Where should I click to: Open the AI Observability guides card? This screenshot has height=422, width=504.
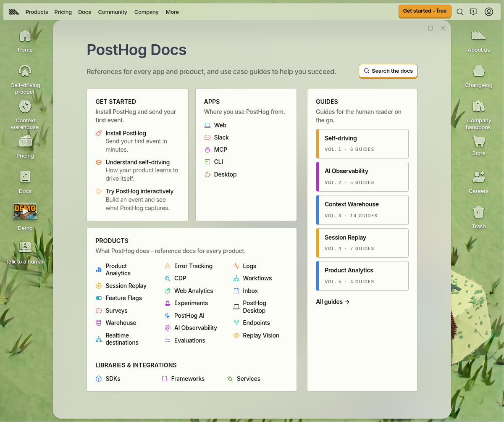362,177
